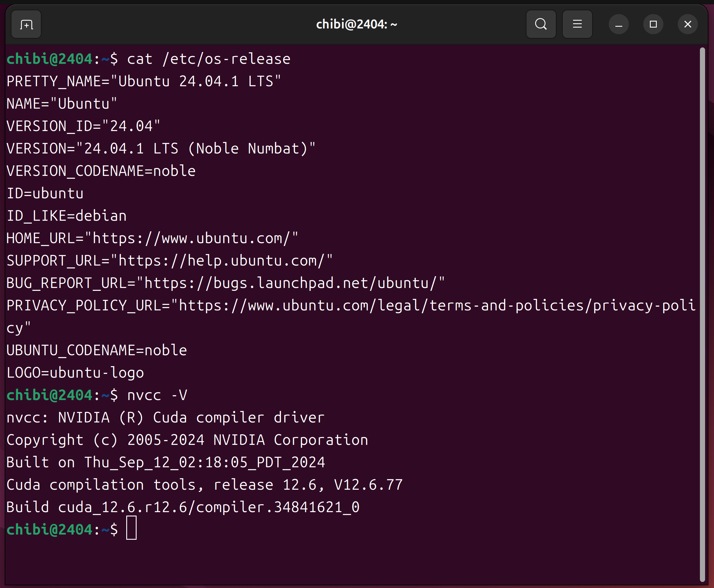Click the chibi@2404 window title
Screen dimensions: 714x588
click(x=356, y=24)
